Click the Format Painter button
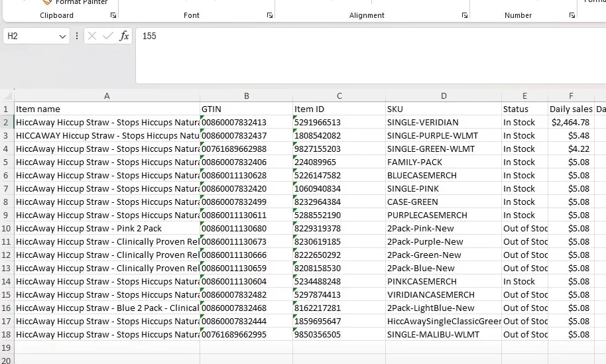Viewport: 606px width, 364px height. (x=75, y=2)
